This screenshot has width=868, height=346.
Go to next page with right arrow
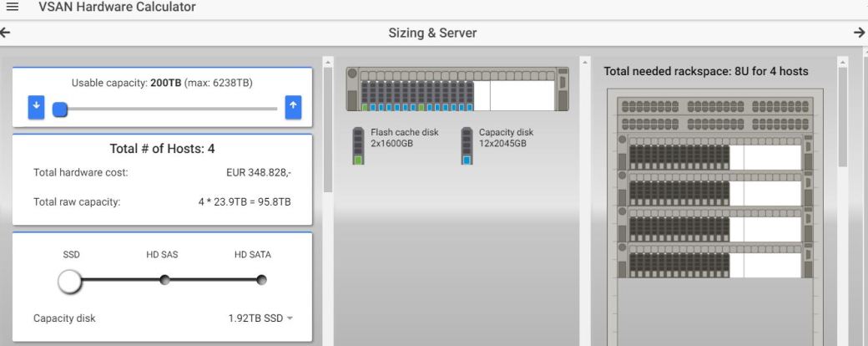(x=859, y=33)
